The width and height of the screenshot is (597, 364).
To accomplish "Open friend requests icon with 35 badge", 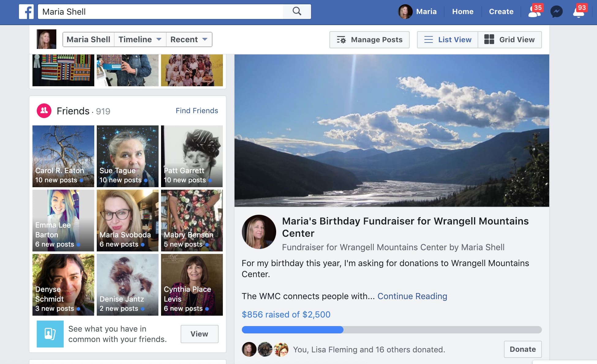I will 535,12.
